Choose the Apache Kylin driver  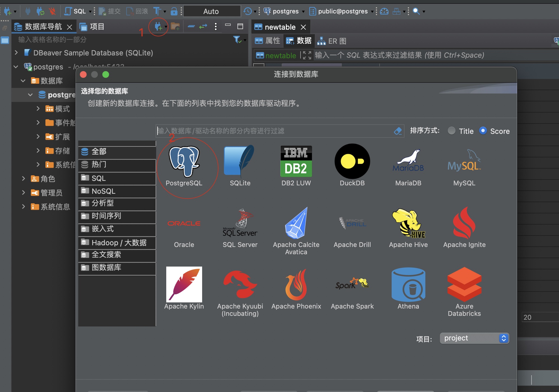coord(184,288)
